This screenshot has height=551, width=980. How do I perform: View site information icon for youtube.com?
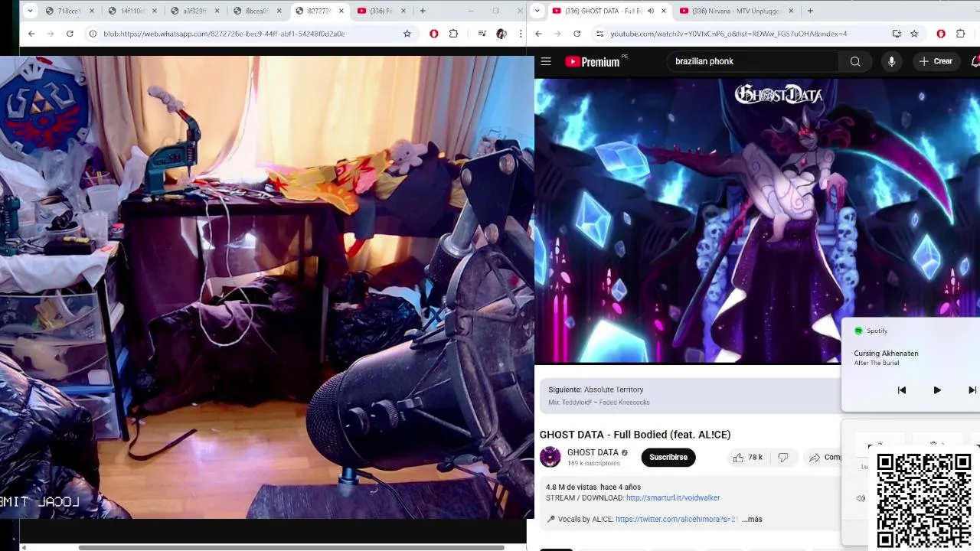[x=599, y=34]
